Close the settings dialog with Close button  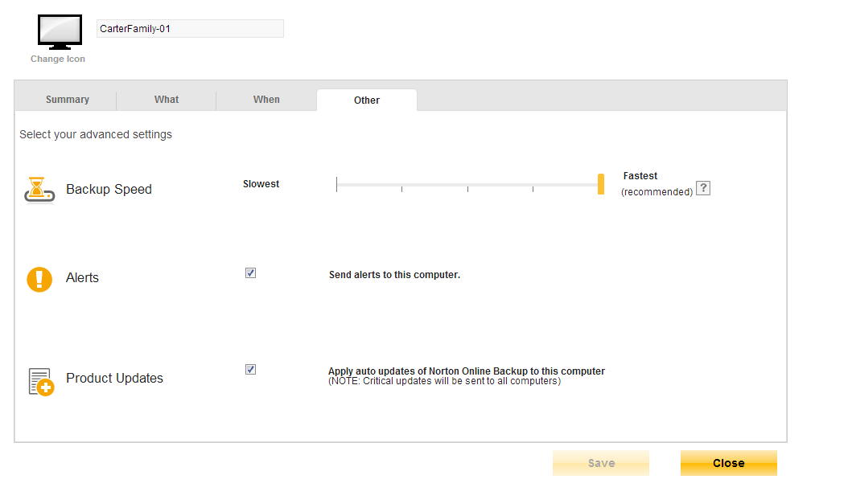tap(728, 463)
